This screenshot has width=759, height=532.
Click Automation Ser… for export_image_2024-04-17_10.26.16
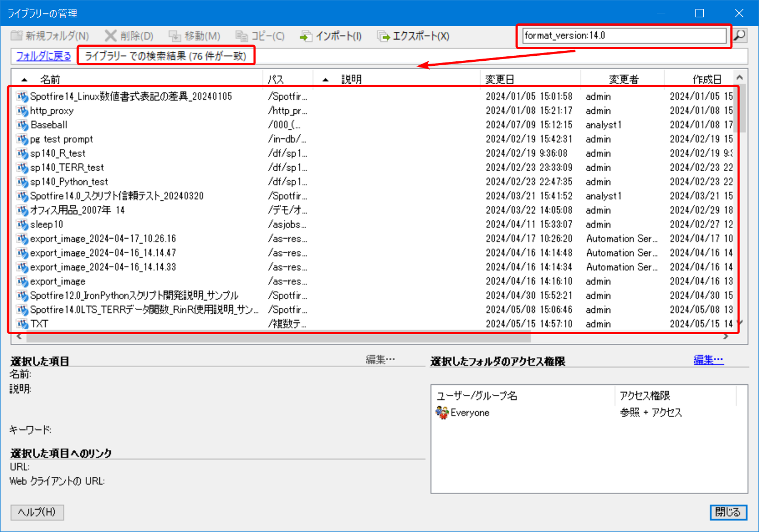(622, 239)
